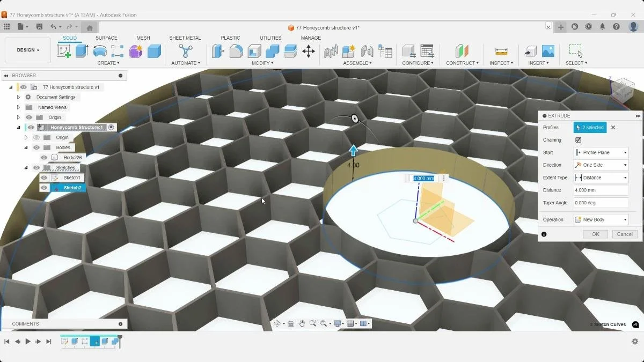Collapse the Bodies folder

26,147
